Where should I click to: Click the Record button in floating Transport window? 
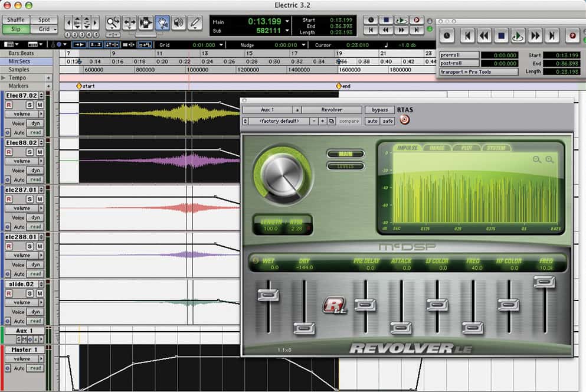572,36
